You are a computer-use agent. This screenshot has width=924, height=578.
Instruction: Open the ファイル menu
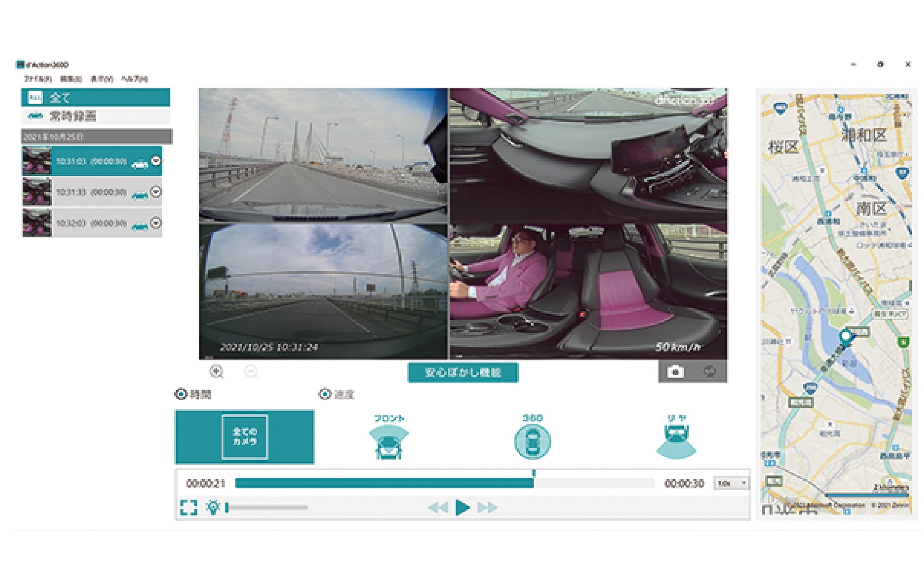point(38,79)
